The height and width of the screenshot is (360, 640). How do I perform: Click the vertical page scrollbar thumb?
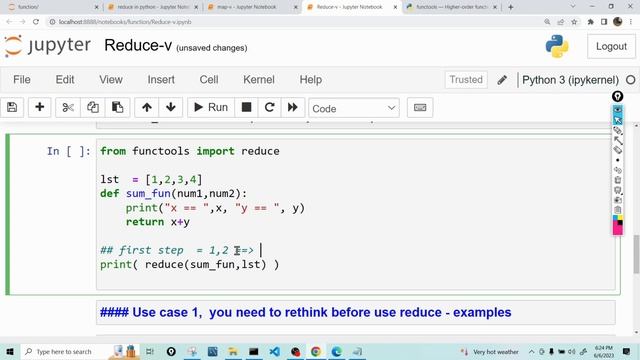(636, 254)
